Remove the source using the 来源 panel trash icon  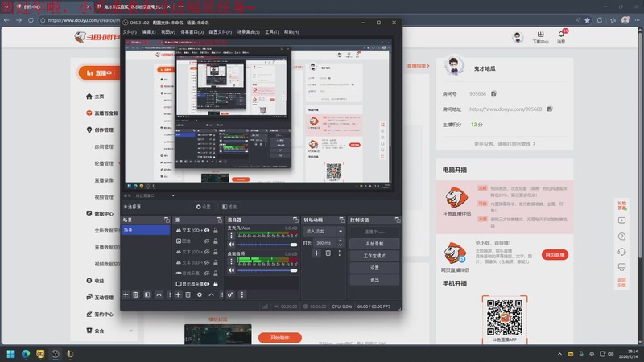point(188,294)
